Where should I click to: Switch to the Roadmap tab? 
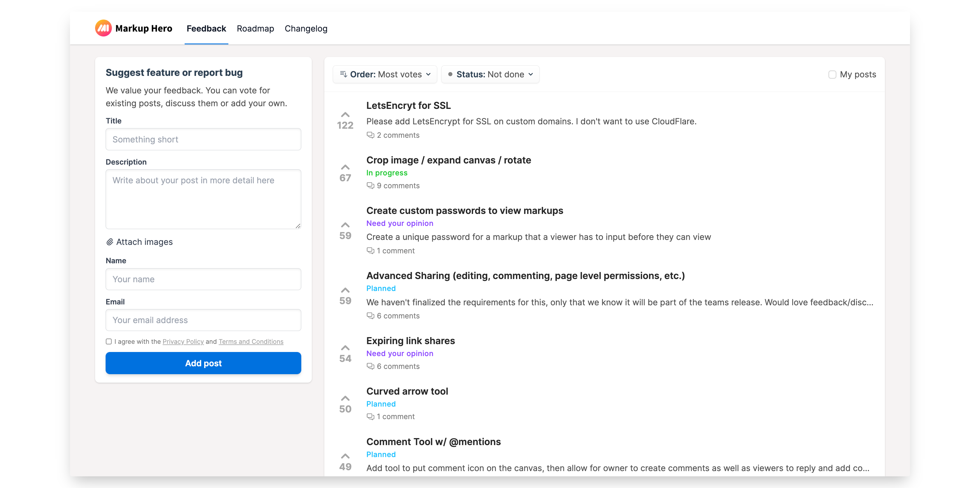255,29
